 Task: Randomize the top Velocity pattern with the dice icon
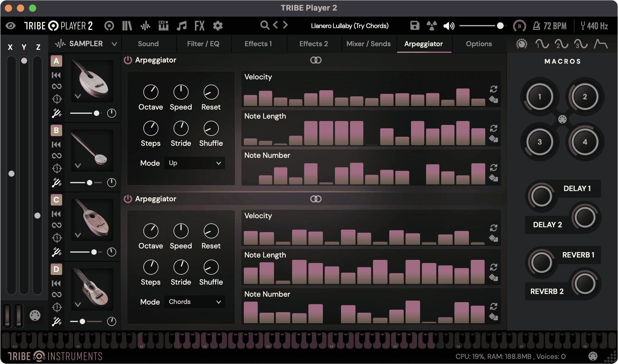coord(494,100)
